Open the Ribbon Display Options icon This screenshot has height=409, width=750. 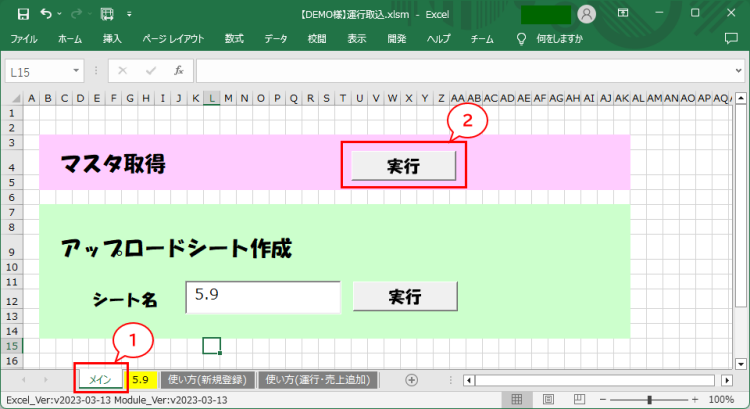[x=623, y=14]
